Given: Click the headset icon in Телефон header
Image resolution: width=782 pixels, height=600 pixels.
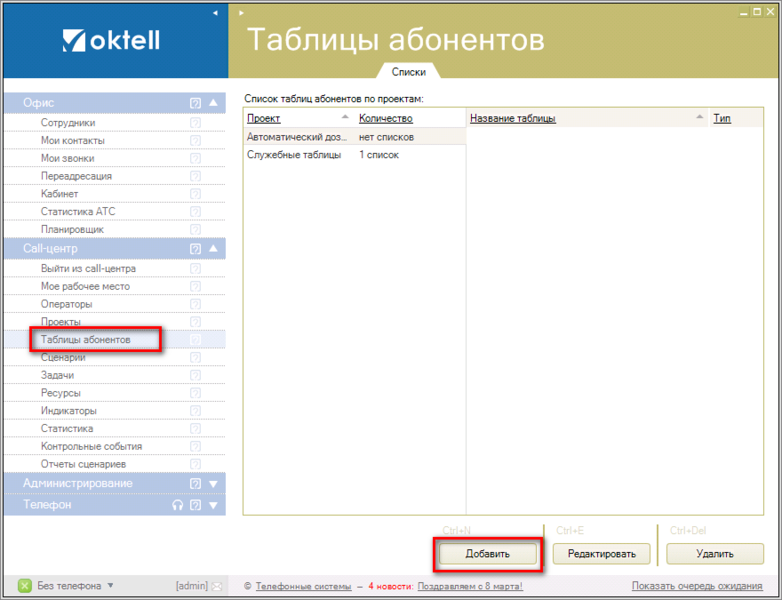Looking at the screenshot, I should [x=178, y=505].
